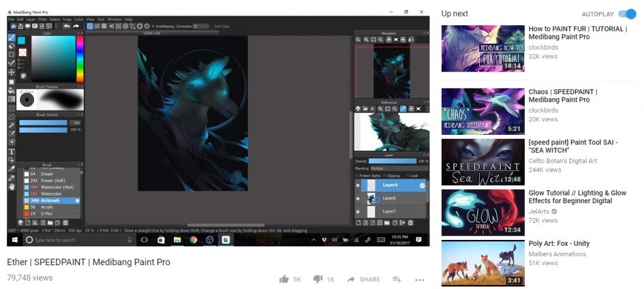
Task: Activate the eyedropper in Reference panel
Action: tap(403, 108)
